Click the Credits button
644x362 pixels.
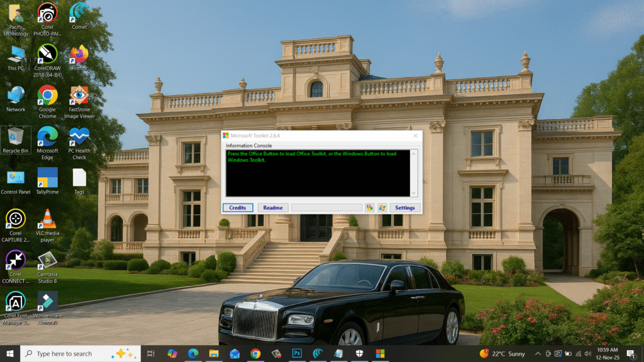coord(238,207)
